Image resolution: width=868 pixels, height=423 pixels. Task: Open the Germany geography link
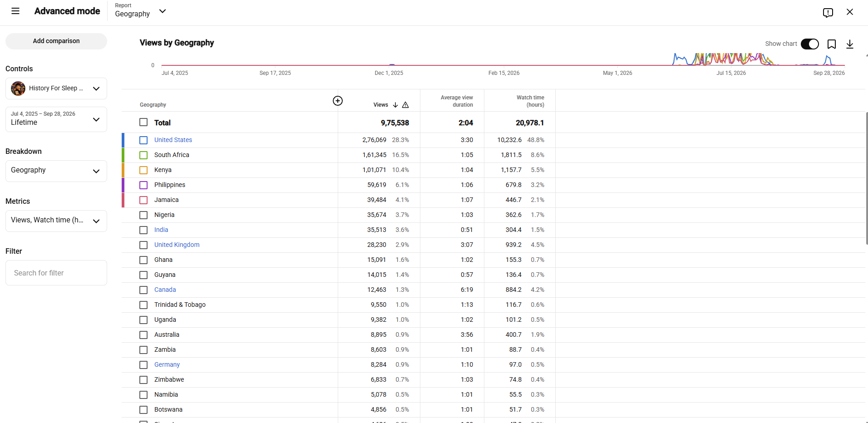167,364
